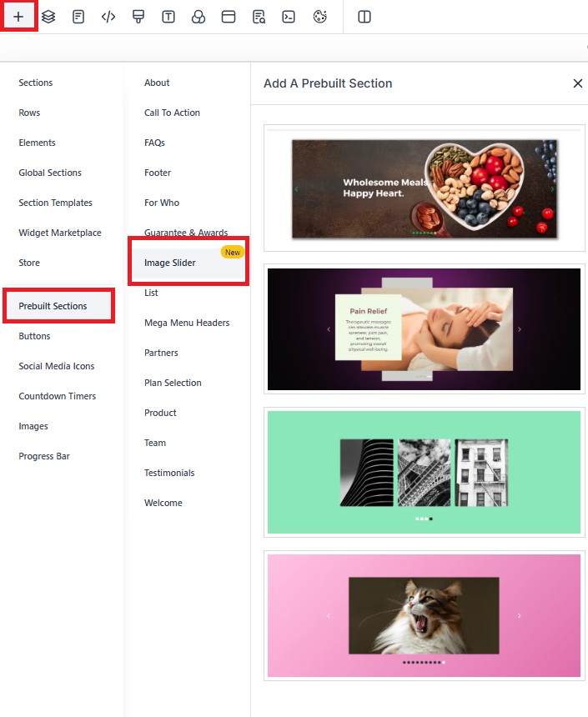Click next arrow on cat slider preview
588x717 pixels.
[520, 616]
